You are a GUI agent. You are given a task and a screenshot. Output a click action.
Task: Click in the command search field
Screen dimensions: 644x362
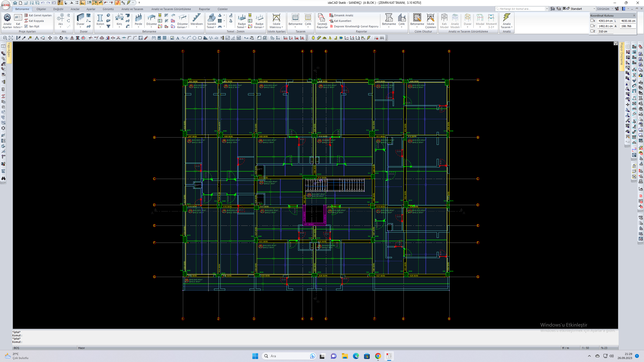coord(521,9)
